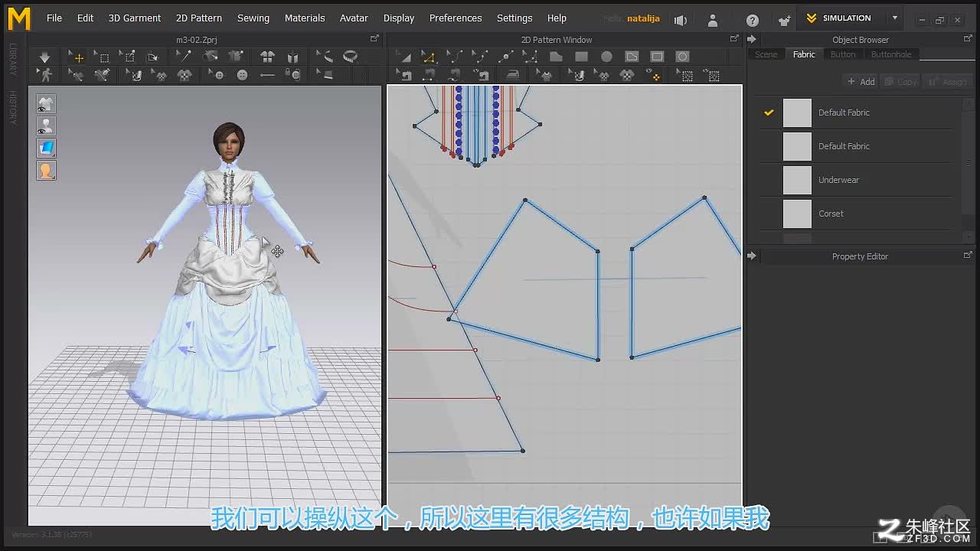Screen dimensions: 980x551
Task: Click the Assign fabric button
Action: coord(947,81)
